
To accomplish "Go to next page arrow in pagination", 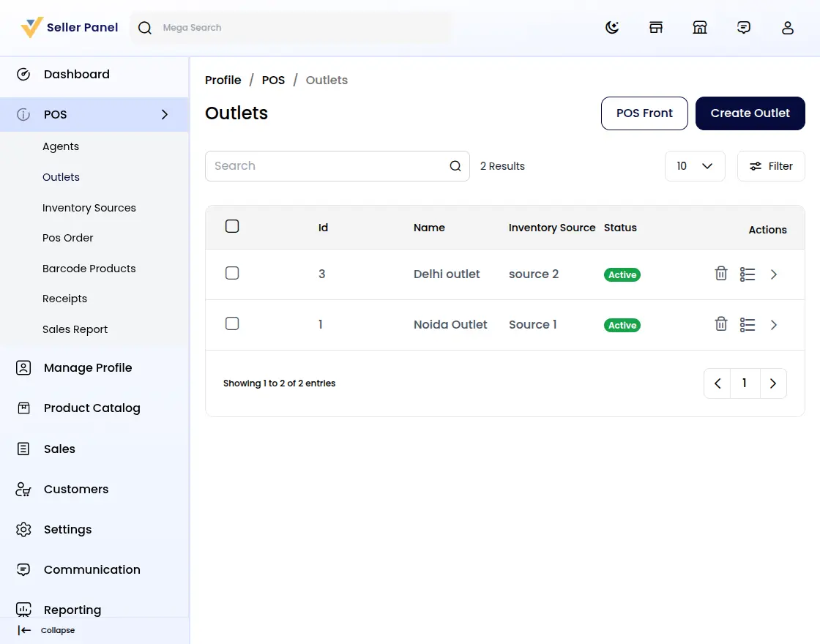I will click(773, 383).
